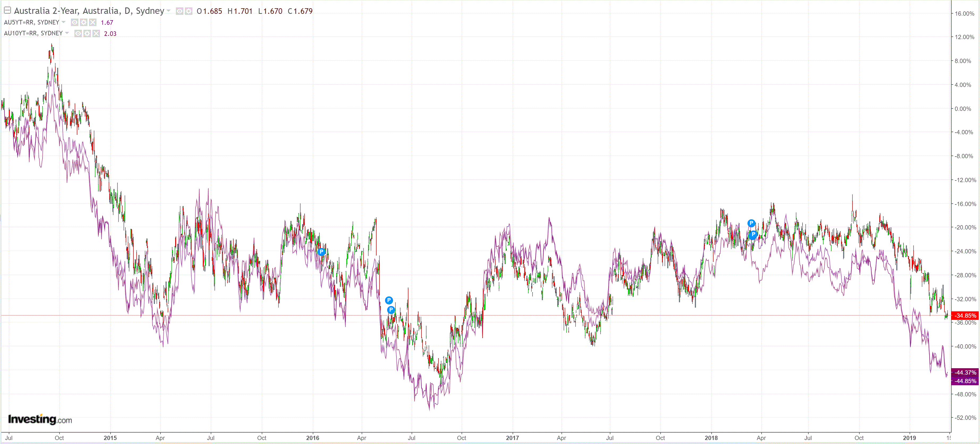Screen dimensions: 980x444
Task: Click the Australia 2-Year, Australia, D, Sydney title
Action: coord(89,11)
